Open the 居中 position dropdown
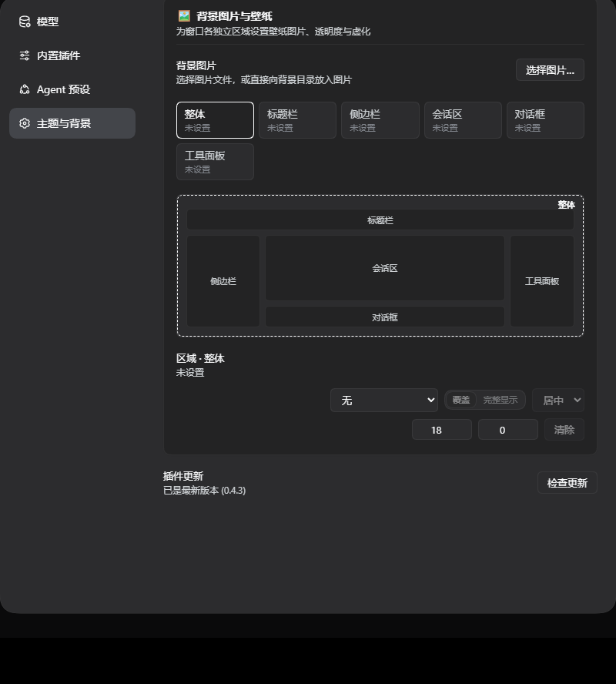 tap(558, 400)
